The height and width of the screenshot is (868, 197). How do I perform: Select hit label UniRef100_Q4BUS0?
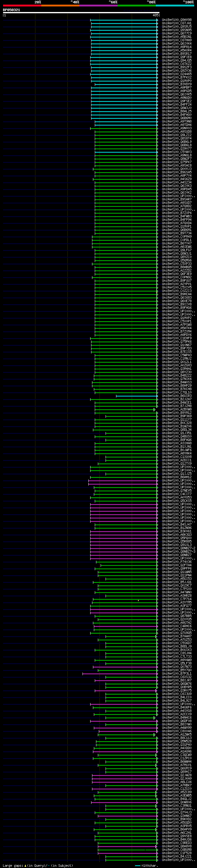point(176,436)
